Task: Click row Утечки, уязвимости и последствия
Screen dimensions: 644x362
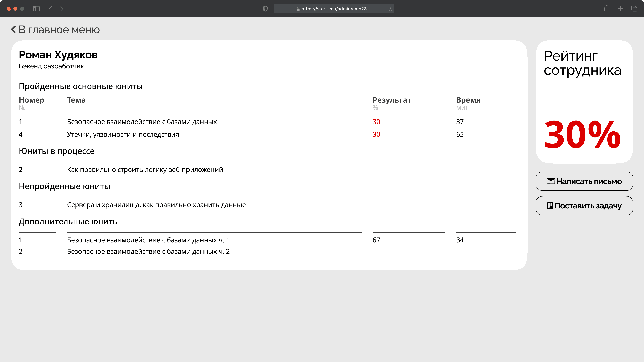Action: [x=267, y=134]
